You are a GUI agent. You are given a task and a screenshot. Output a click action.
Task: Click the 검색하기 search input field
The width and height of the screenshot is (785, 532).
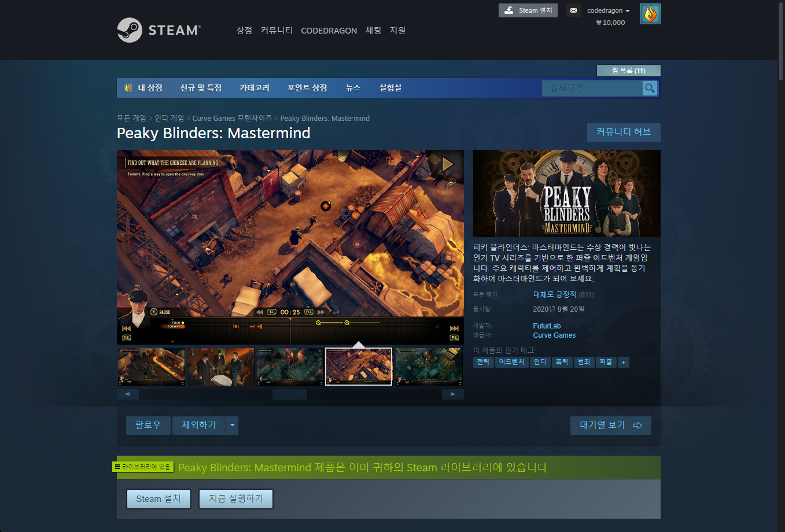(x=592, y=88)
